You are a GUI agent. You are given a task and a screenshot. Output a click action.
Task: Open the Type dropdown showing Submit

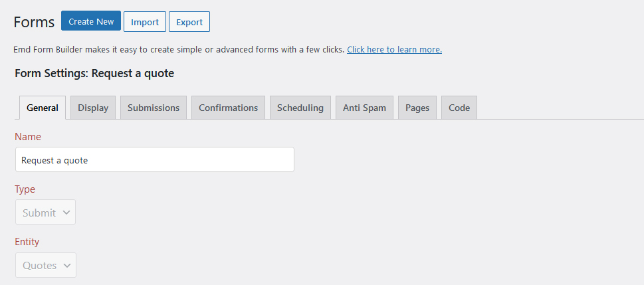pos(46,213)
